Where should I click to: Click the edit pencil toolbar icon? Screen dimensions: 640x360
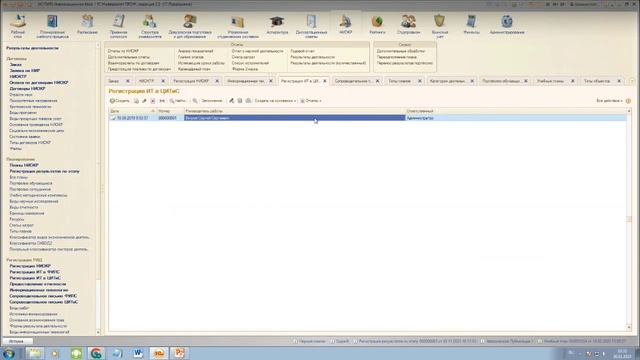point(144,101)
